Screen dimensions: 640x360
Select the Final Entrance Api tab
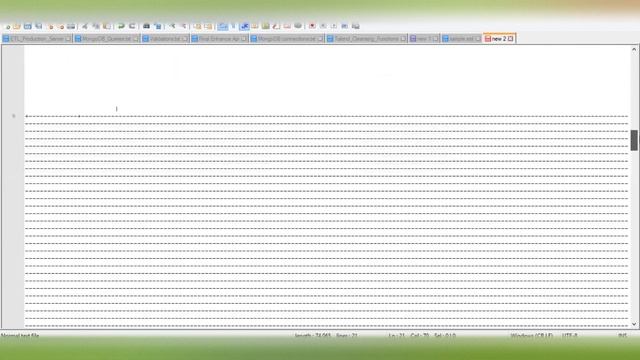(x=219, y=39)
